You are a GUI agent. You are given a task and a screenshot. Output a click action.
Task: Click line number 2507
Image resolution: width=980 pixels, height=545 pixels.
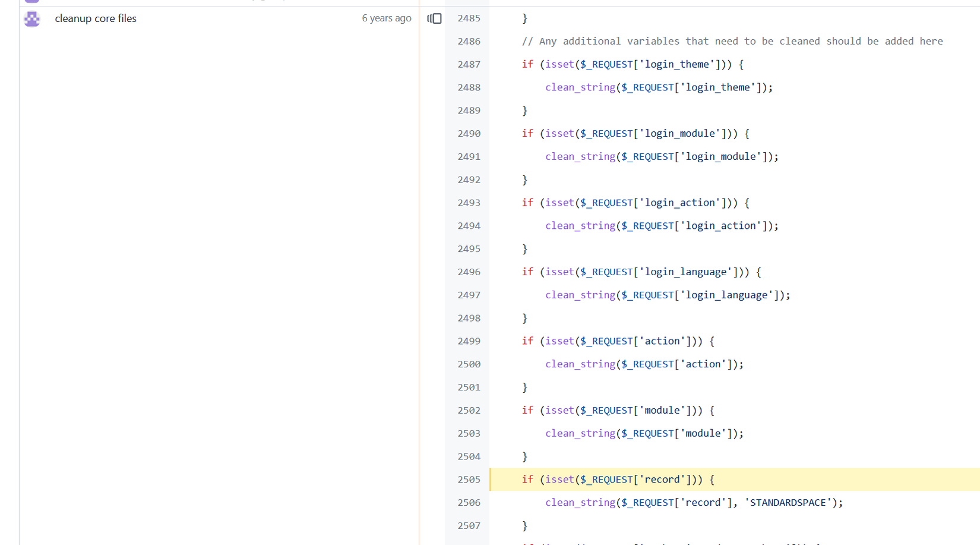click(x=469, y=526)
